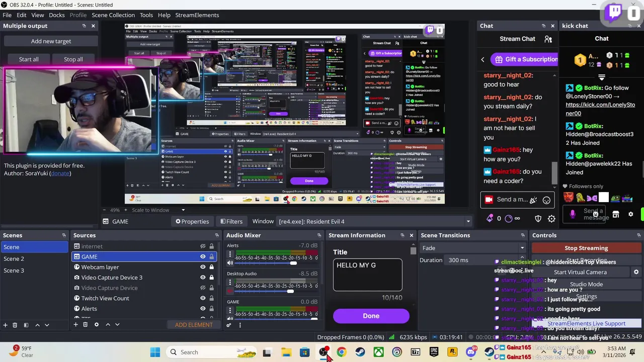
Task: Mute the Alerts audio channel speaker icon
Action: (230, 262)
